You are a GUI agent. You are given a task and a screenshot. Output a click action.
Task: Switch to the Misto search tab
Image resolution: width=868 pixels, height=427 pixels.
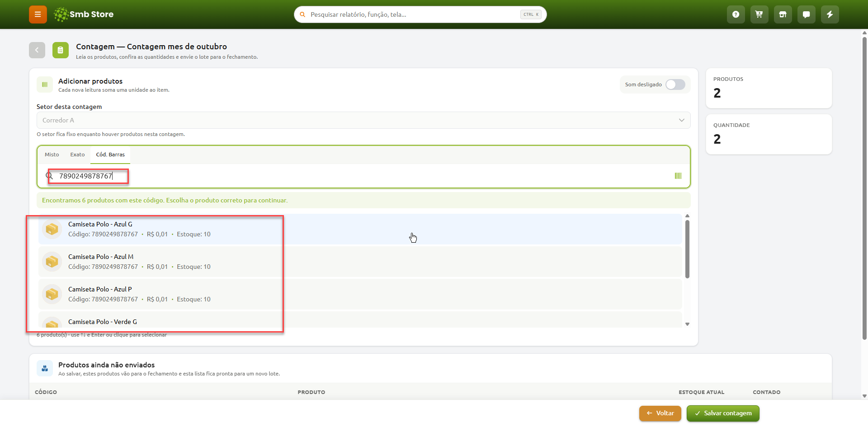pyautogui.click(x=52, y=155)
